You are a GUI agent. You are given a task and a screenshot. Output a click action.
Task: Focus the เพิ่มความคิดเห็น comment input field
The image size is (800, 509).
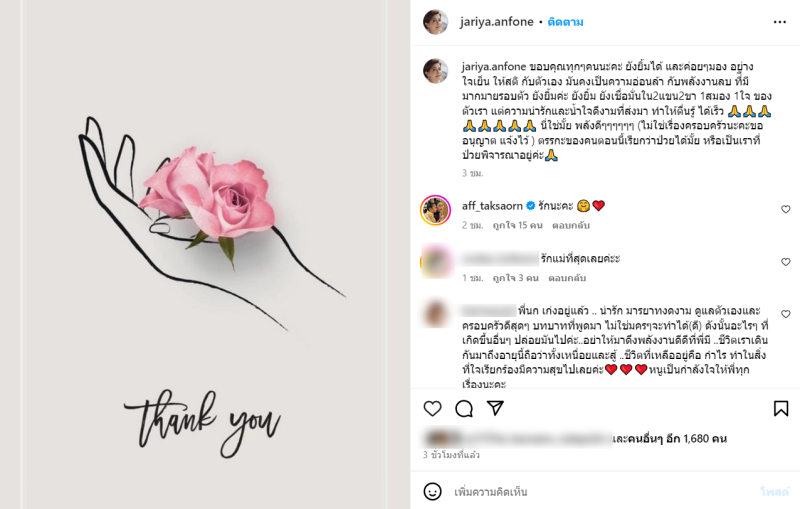click(602, 492)
